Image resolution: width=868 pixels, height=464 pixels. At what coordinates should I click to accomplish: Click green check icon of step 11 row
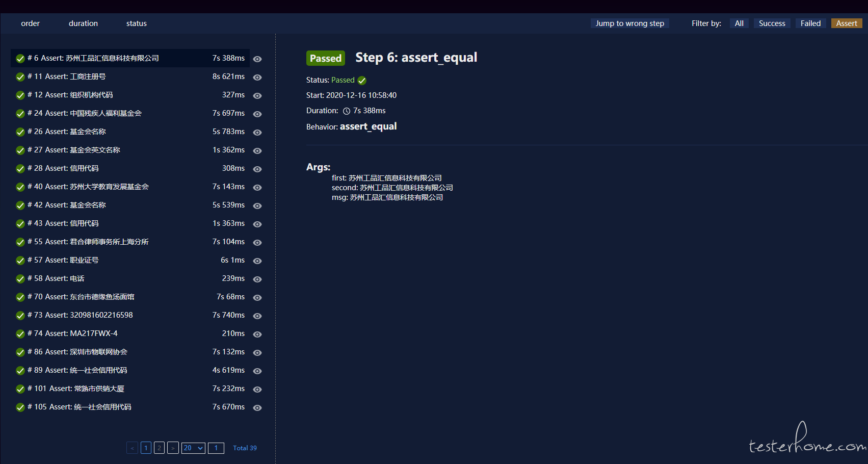(20, 77)
